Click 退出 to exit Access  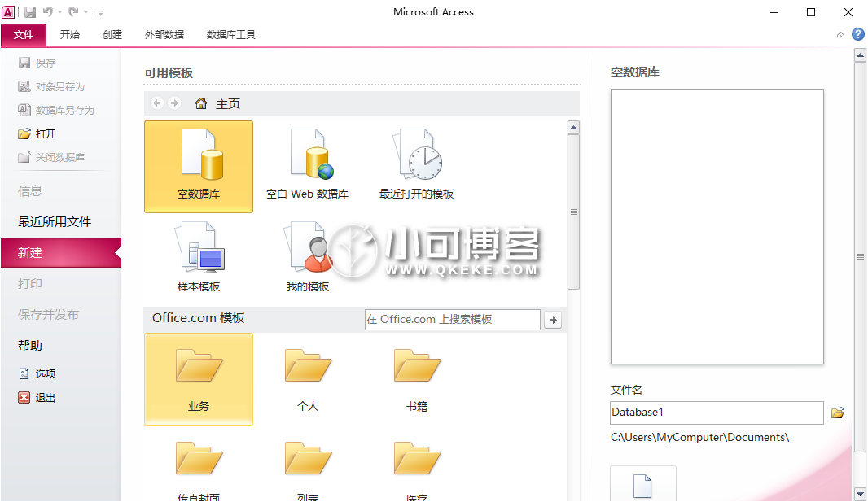pos(37,398)
